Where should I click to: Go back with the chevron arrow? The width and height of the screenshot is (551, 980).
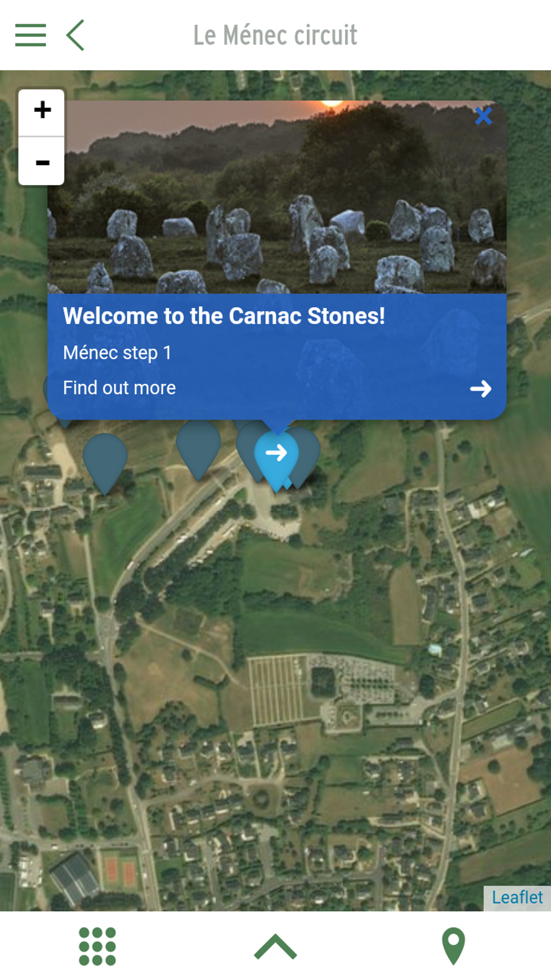tap(75, 35)
